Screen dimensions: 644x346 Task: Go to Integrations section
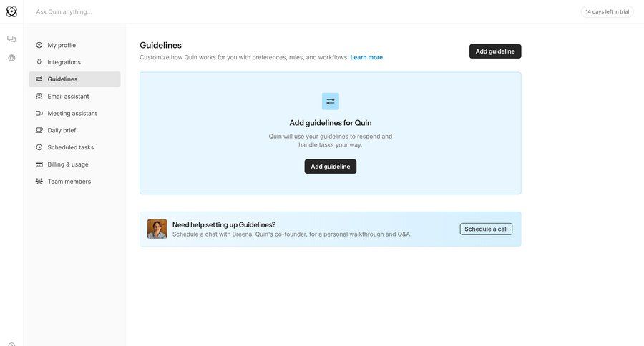(74, 62)
